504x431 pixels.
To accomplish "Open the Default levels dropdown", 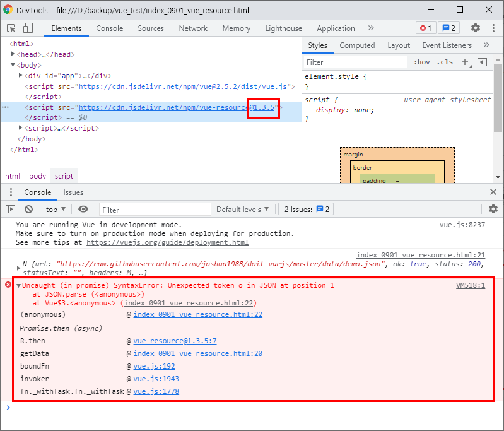I will point(242,210).
